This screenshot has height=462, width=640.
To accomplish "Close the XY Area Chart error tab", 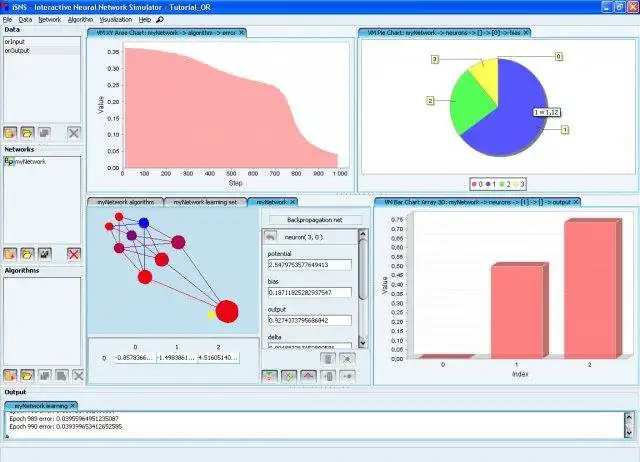I will coord(242,32).
